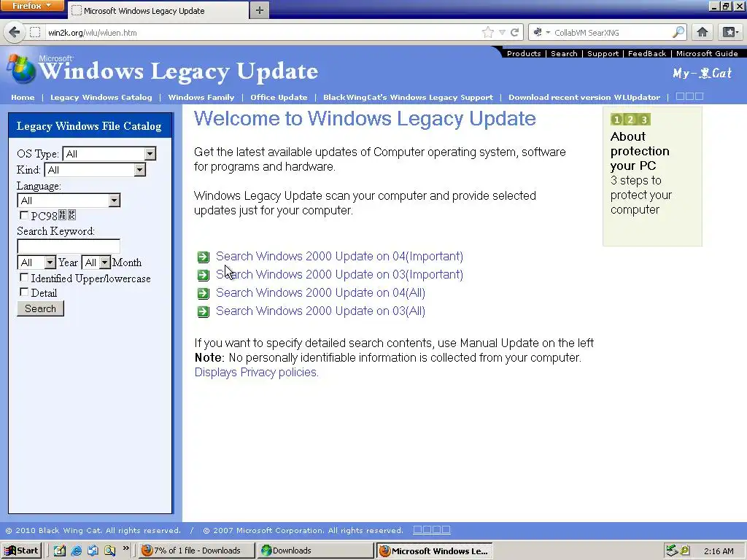The image size is (747, 560).
Task: Click the Search Keyword input field
Action: (69, 246)
